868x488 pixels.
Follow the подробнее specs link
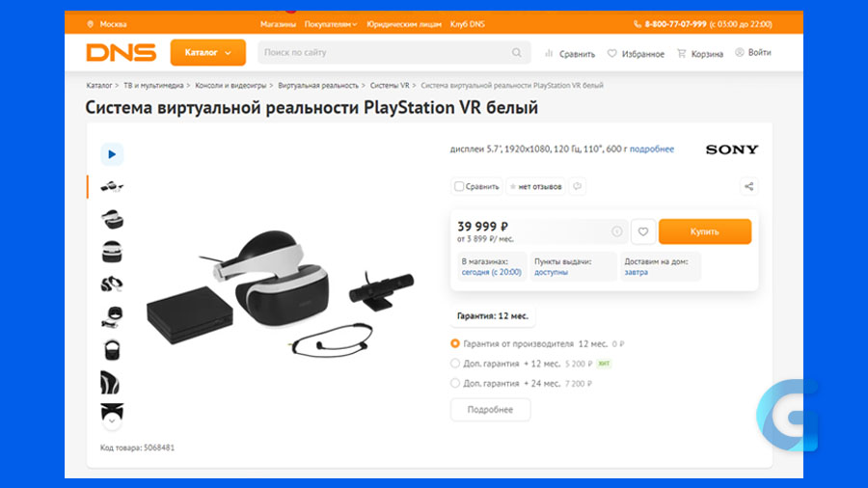pyautogui.click(x=652, y=149)
